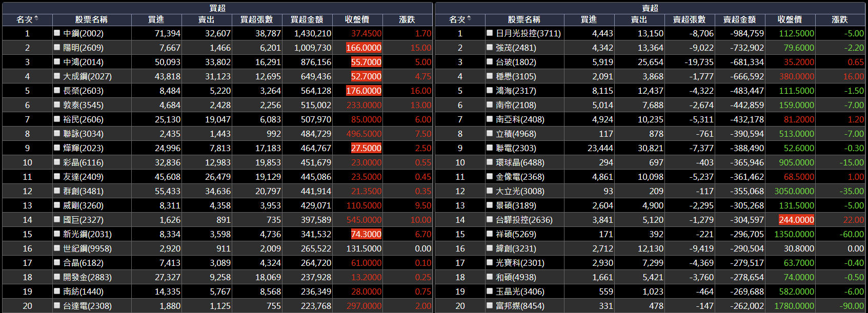Select the 買超金額 value 1,430,210
Viewport: 868px width, 313px height.
[313, 33]
